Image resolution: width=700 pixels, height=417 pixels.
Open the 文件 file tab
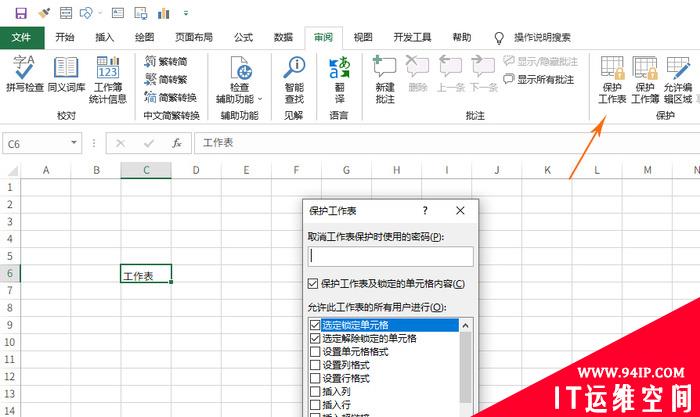22,38
